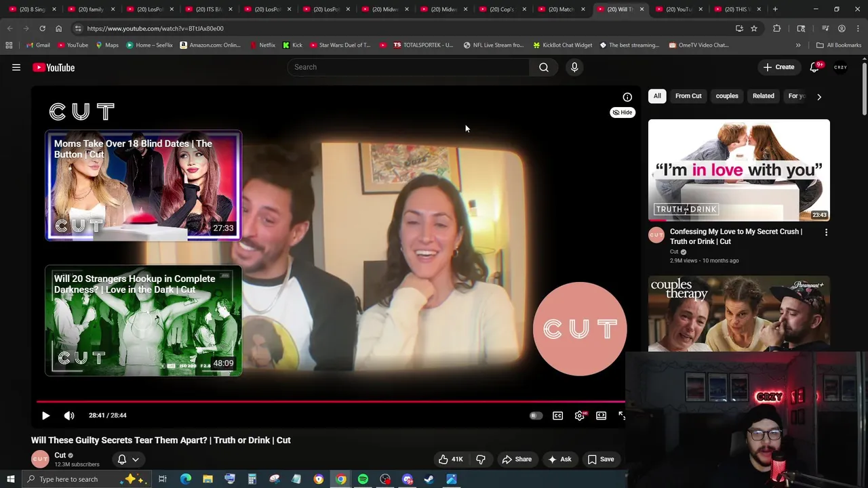Reload the page
868x488 pixels.
tap(42, 28)
